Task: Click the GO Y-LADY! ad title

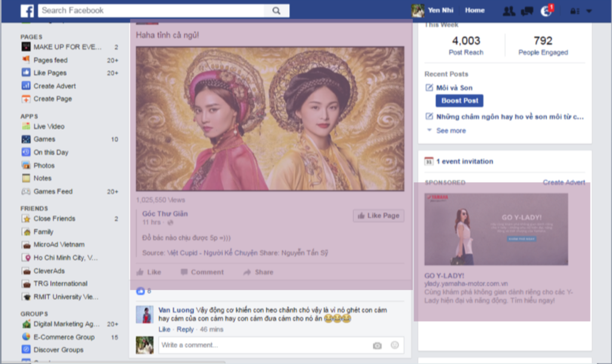Action: point(444,276)
